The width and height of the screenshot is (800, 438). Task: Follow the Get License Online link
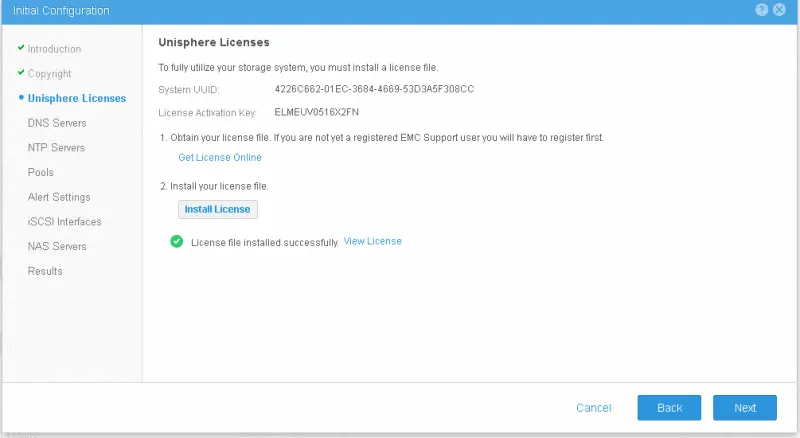pyautogui.click(x=220, y=157)
